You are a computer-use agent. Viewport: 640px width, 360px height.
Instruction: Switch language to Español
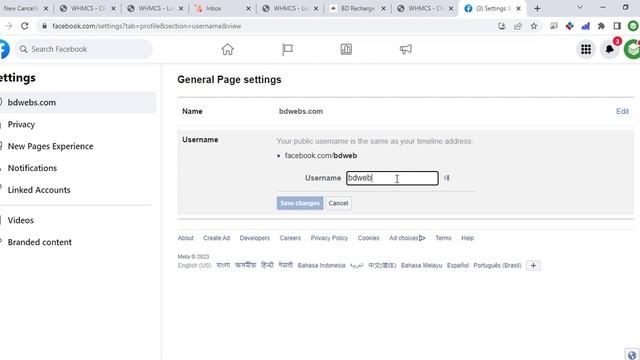458,266
